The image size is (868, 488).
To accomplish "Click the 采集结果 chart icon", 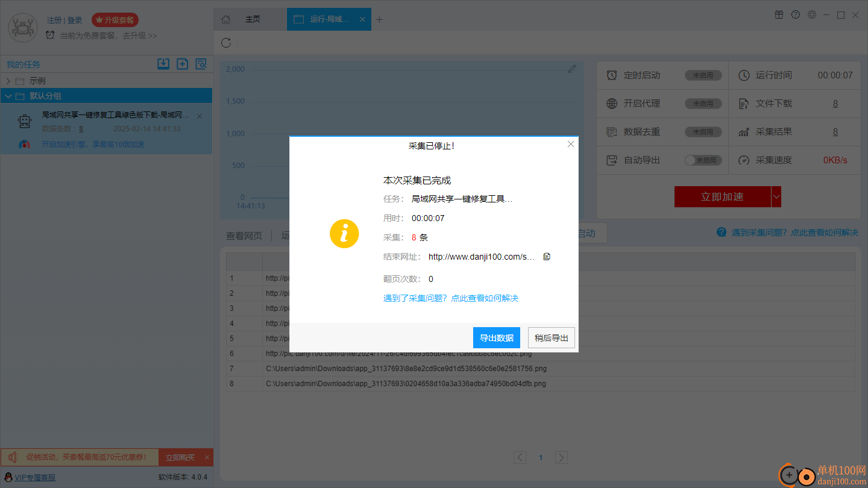I will point(744,132).
